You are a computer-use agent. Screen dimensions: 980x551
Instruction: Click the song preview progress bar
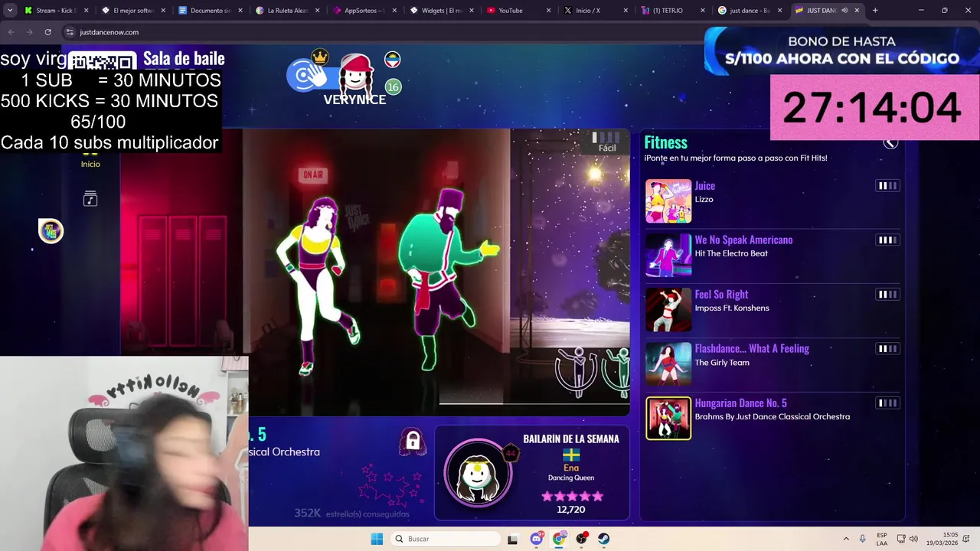click(x=534, y=403)
